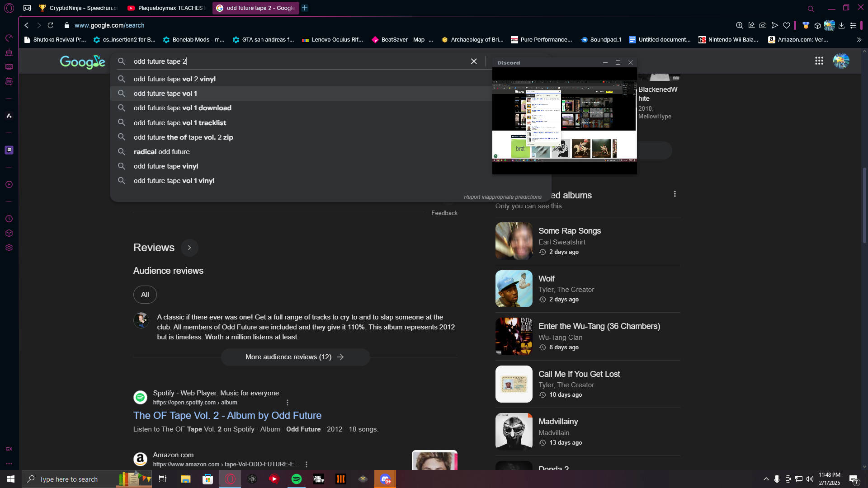
Task: Show more bookmarks with the chevron
Action: pos(859,40)
